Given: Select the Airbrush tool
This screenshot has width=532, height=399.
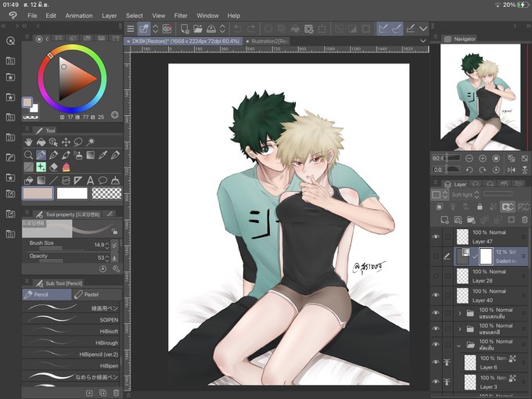Looking at the screenshot, I should pos(78,155).
